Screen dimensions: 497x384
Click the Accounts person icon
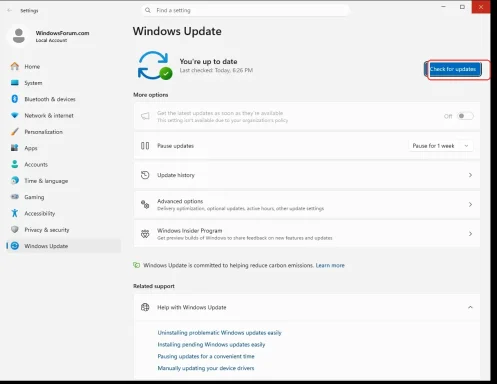pyautogui.click(x=15, y=164)
